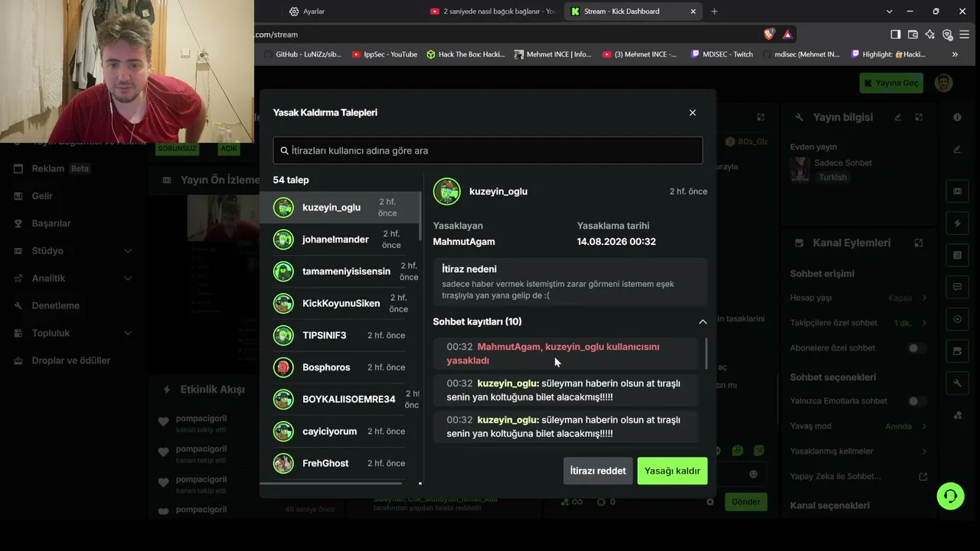Image resolution: width=980 pixels, height=551 pixels.
Task: Click the chat bubble icon in right rail
Action: click(957, 287)
